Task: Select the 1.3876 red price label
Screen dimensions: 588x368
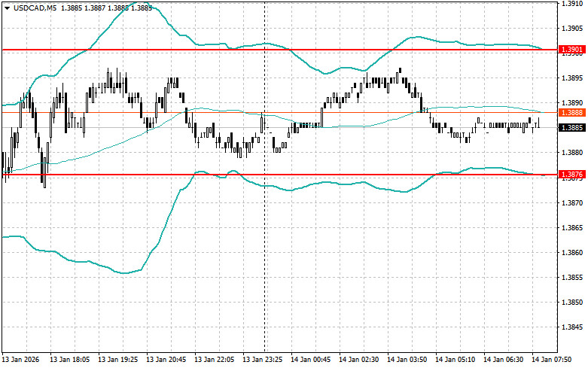Action: click(x=572, y=175)
